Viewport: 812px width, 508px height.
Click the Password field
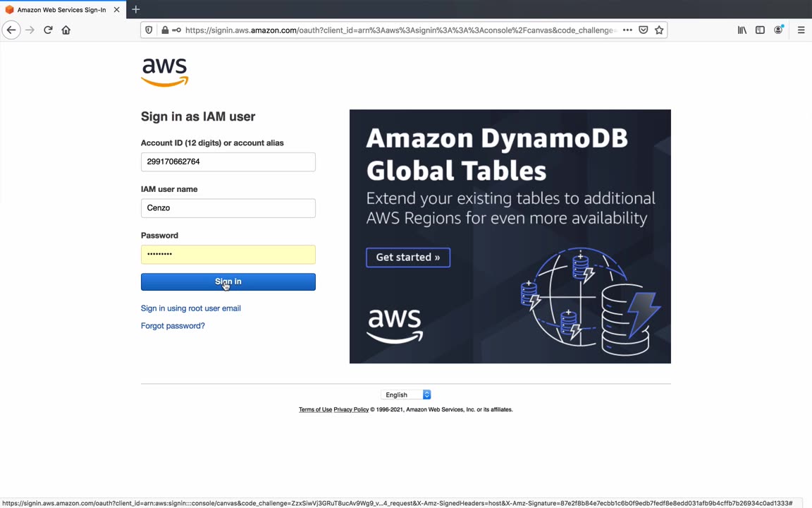tap(228, 254)
